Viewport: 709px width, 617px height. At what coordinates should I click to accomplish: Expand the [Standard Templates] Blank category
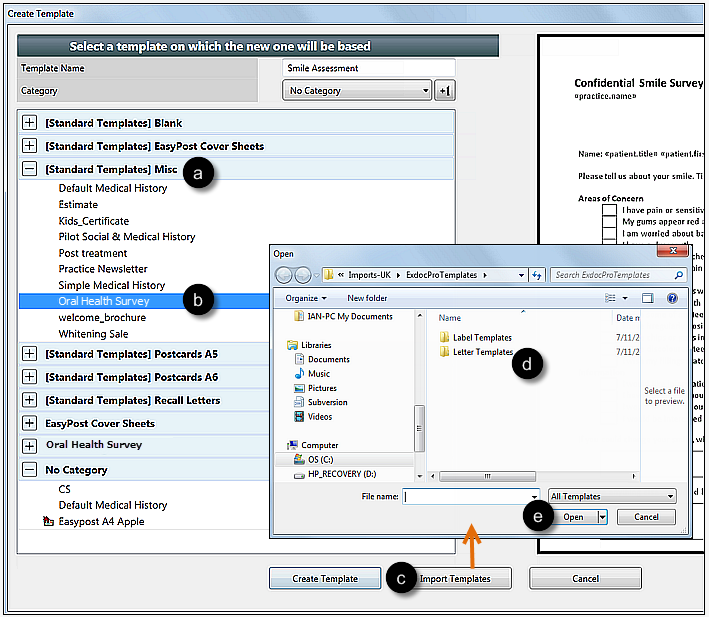(x=29, y=122)
